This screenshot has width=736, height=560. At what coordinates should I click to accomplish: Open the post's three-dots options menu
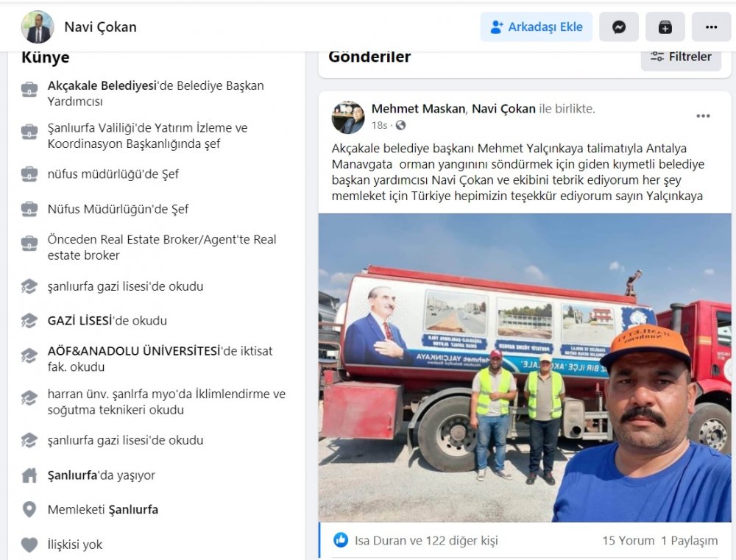[703, 116]
